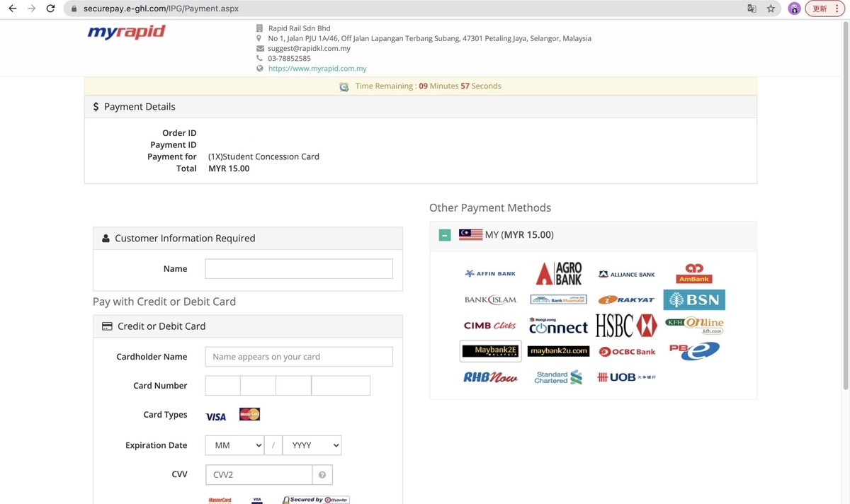
Task: Open the browser profile avatar
Action: [x=795, y=8]
